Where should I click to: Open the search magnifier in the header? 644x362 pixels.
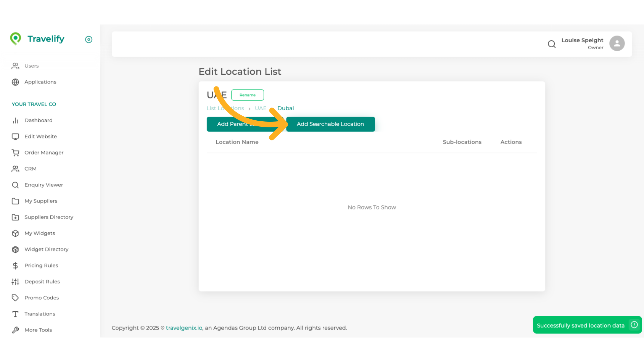552,44
